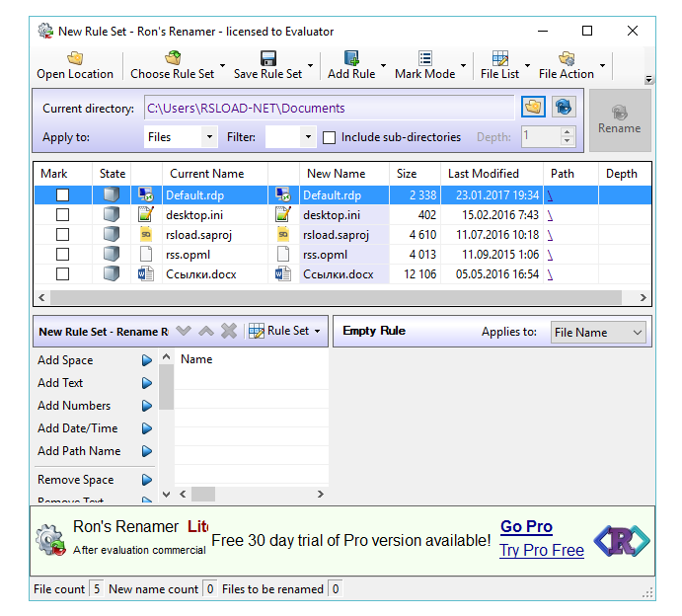The height and width of the screenshot is (616, 682).
Task: Click the Save Rule Set disk icon
Action: click(267, 58)
